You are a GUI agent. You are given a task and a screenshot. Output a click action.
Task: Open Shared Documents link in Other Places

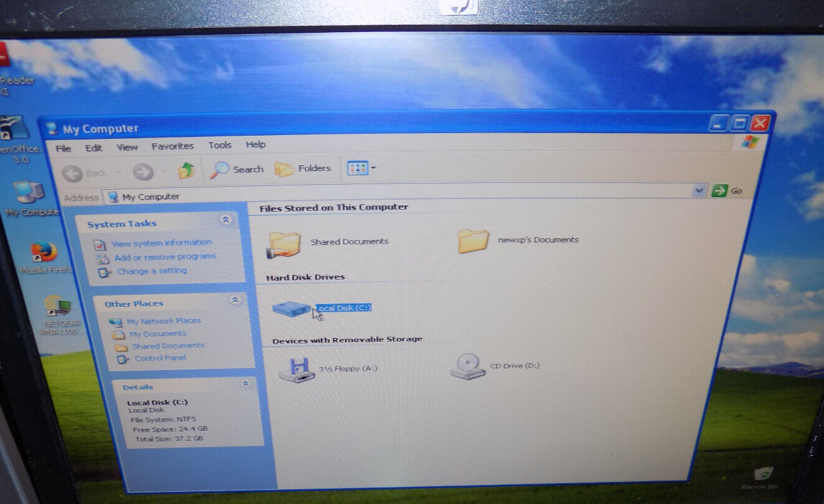pos(168,346)
